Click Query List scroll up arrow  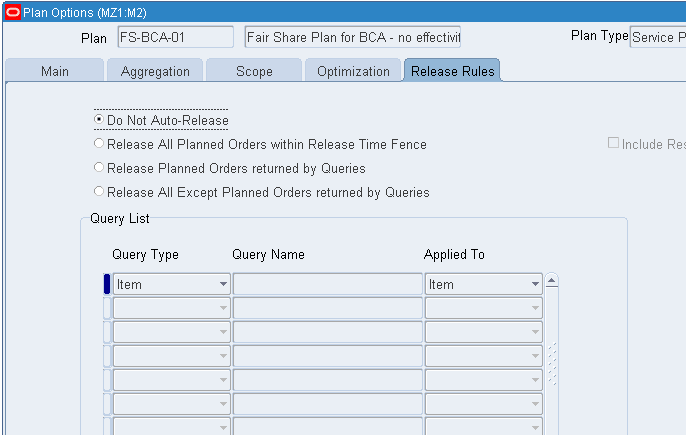(x=552, y=280)
